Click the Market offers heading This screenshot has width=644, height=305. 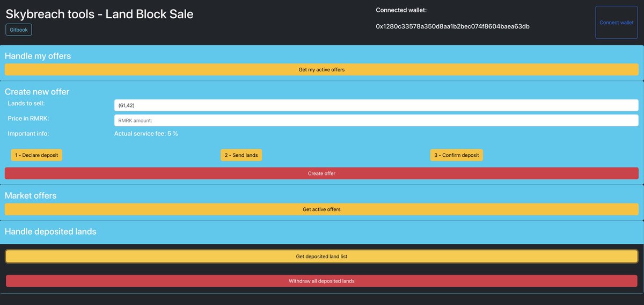pyautogui.click(x=31, y=195)
